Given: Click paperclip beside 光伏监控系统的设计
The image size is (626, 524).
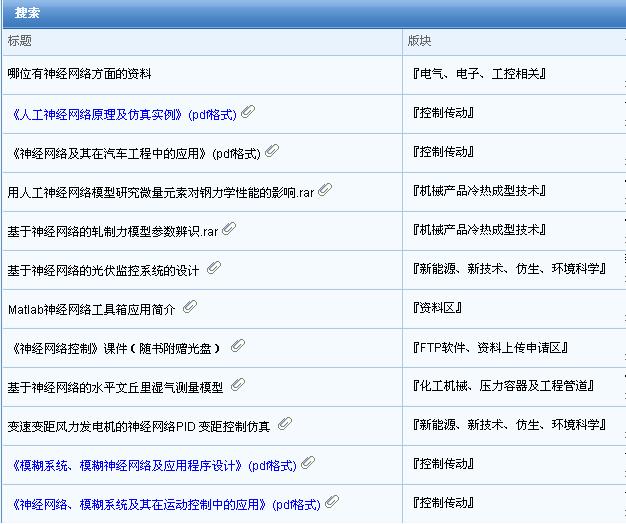Looking at the screenshot, I should point(214,268).
